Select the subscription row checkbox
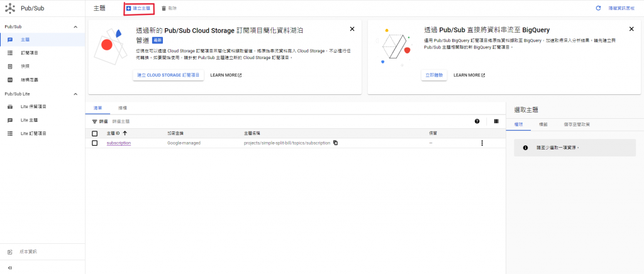The width and height of the screenshot is (644, 274). pos(95,143)
